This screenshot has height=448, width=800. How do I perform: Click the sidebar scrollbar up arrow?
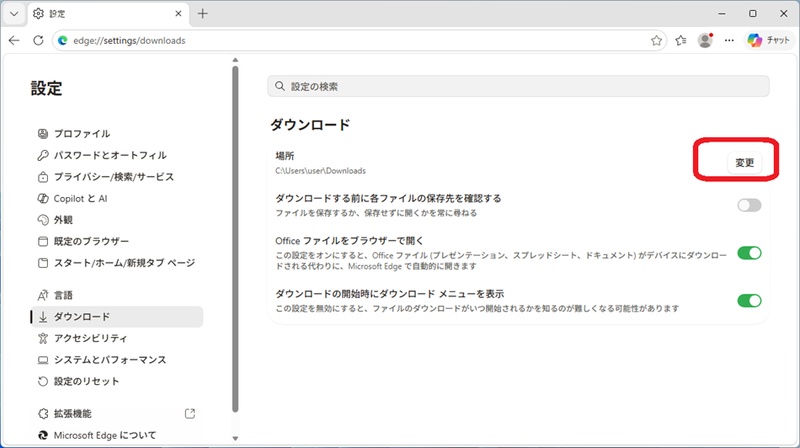coord(235,60)
